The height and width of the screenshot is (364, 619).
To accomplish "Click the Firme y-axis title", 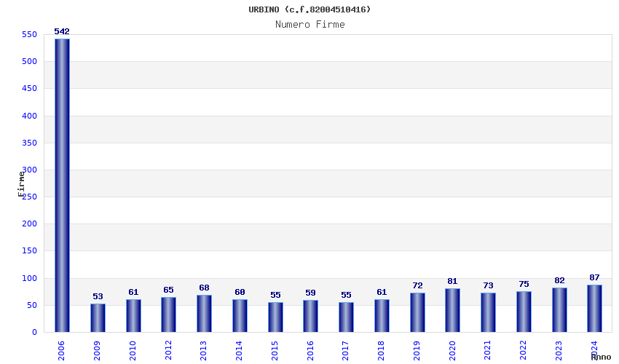I will tap(21, 184).
